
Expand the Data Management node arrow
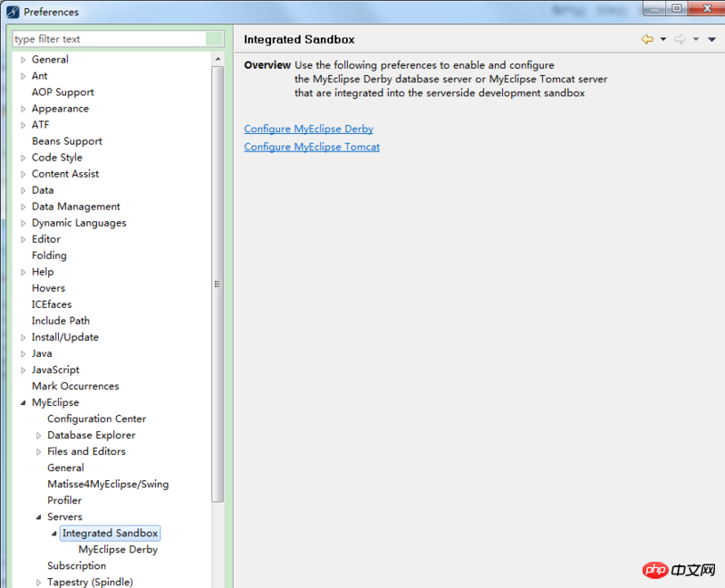24,207
